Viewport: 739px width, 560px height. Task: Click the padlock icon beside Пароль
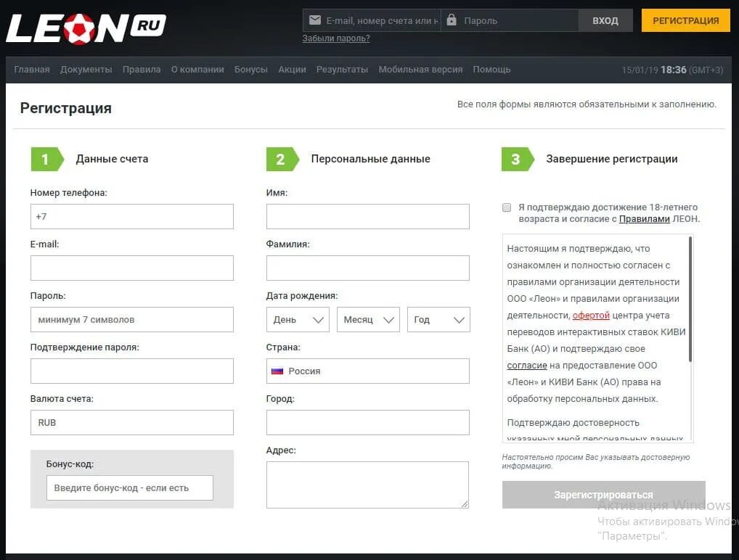click(x=452, y=20)
